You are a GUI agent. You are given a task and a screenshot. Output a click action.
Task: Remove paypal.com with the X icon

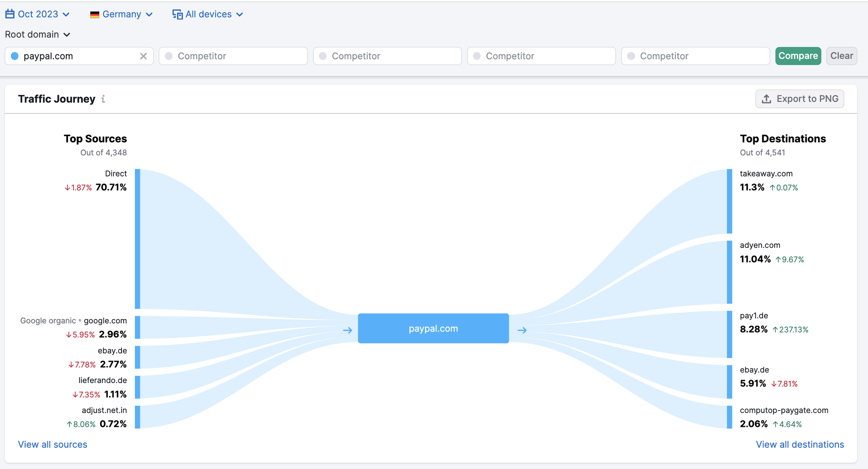[x=144, y=56]
